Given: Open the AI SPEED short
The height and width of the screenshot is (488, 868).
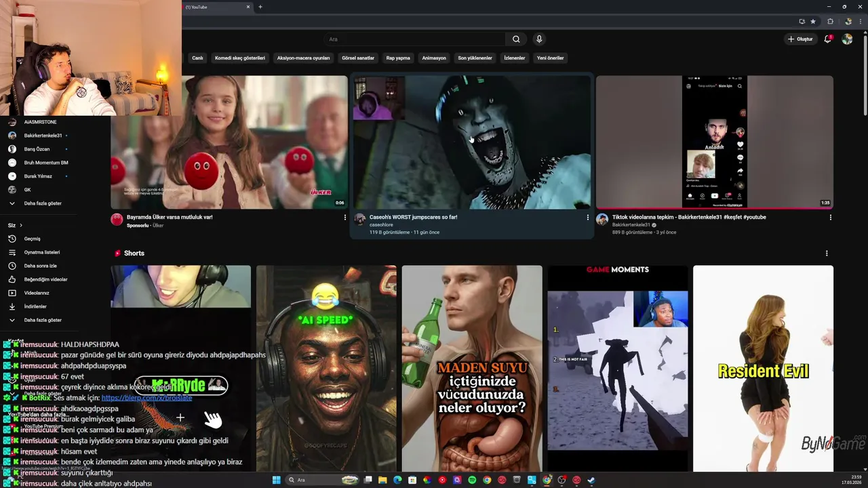Looking at the screenshot, I should 326,368.
